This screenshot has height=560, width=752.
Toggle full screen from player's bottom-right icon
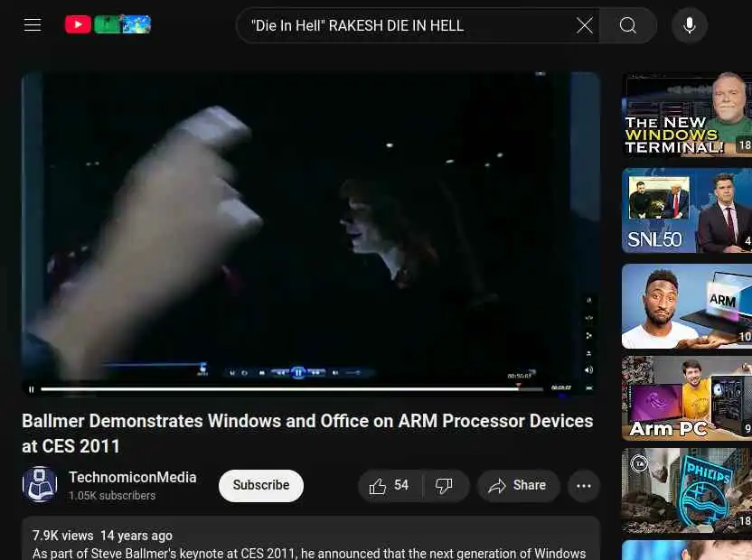tap(589, 387)
